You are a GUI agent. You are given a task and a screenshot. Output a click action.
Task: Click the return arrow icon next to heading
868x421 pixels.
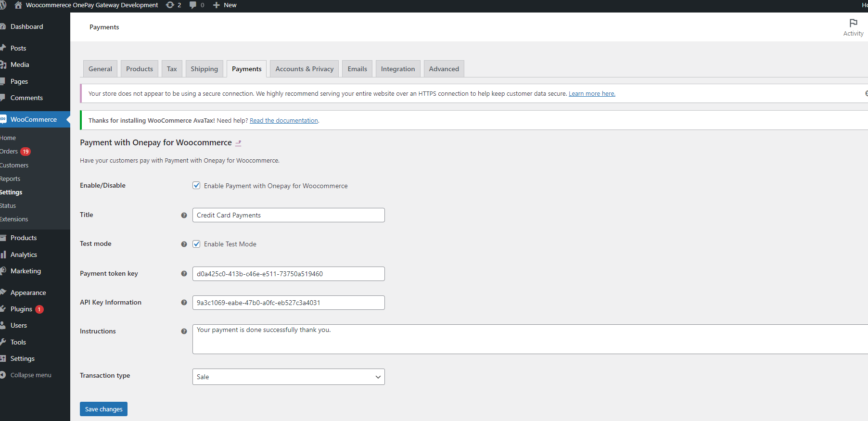(x=238, y=143)
